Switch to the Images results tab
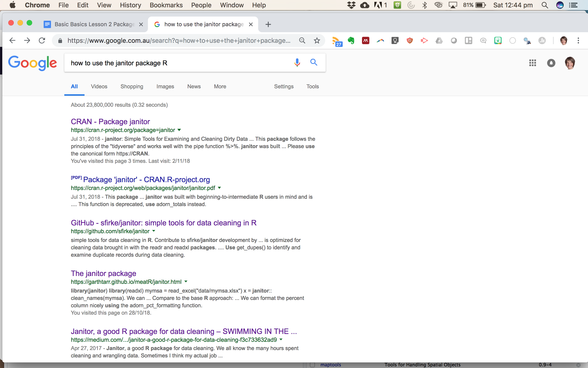588x368 pixels. 165,86
